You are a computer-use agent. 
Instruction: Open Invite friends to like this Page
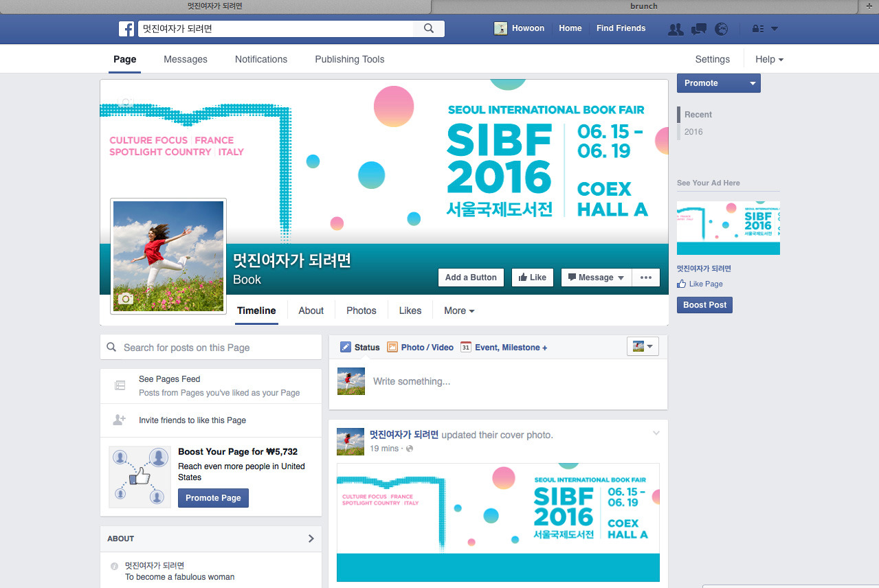pyautogui.click(x=192, y=420)
